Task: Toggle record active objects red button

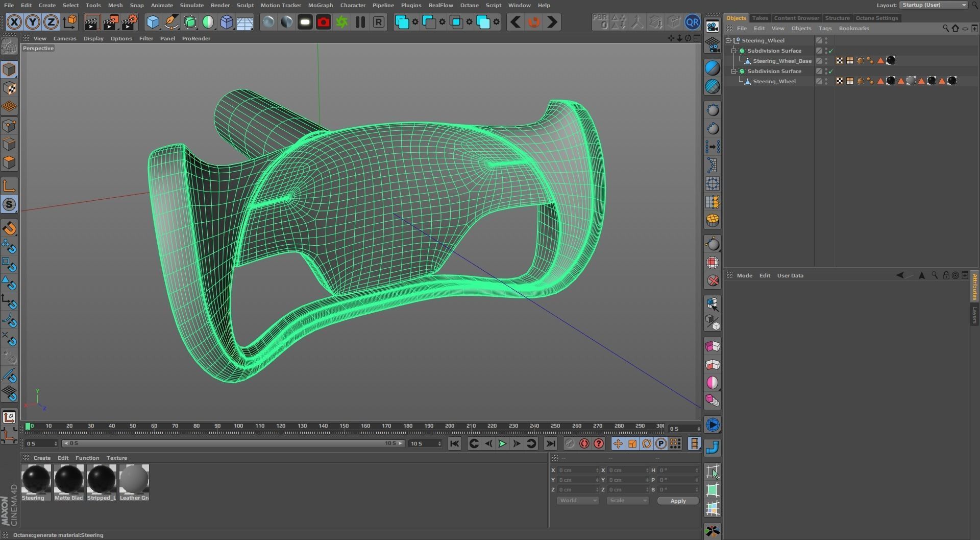Action: click(584, 443)
